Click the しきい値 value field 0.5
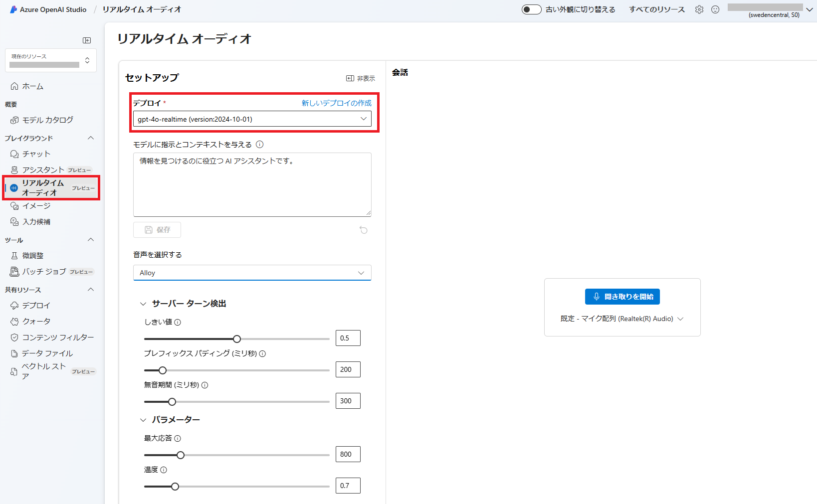Viewport: 817px width, 504px height. [348, 338]
